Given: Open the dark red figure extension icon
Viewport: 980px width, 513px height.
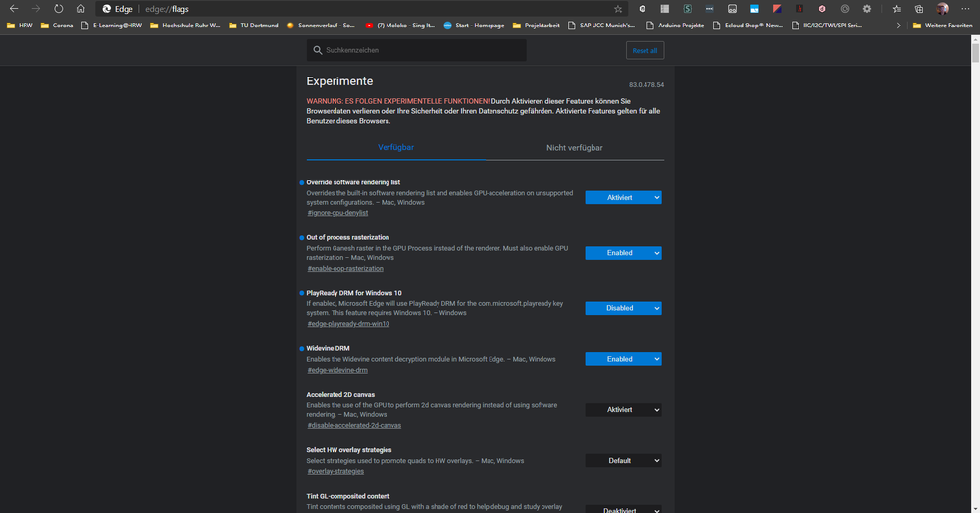Looking at the screenshot, I should (799, 9).
